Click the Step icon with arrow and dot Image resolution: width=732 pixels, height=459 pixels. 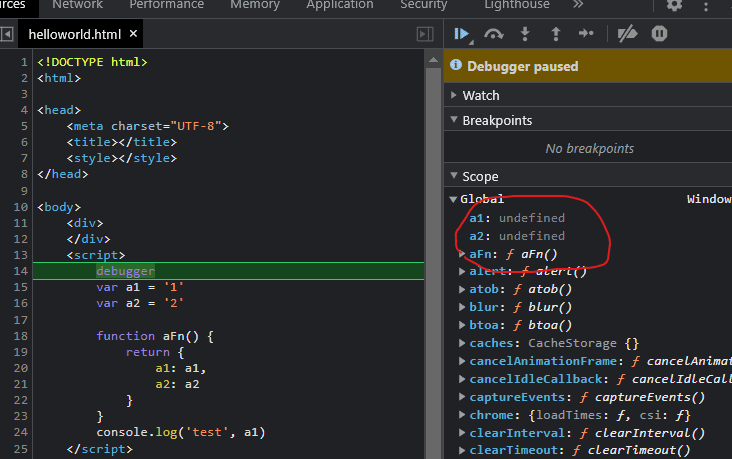point(587,34)
